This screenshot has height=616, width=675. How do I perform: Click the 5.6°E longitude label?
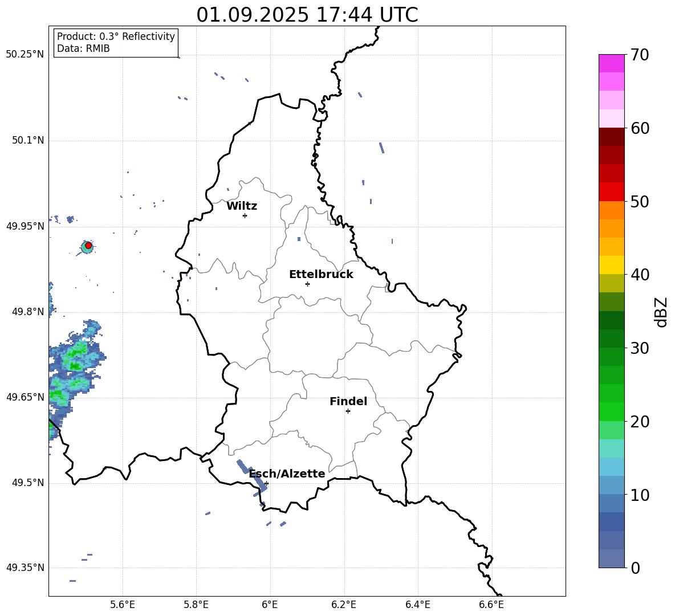click(x=123, y=605)
